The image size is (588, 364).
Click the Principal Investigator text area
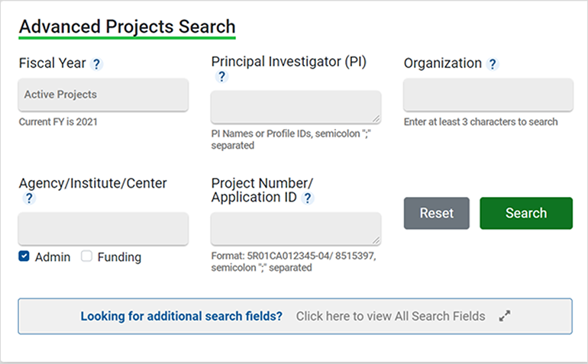[296, 107]
